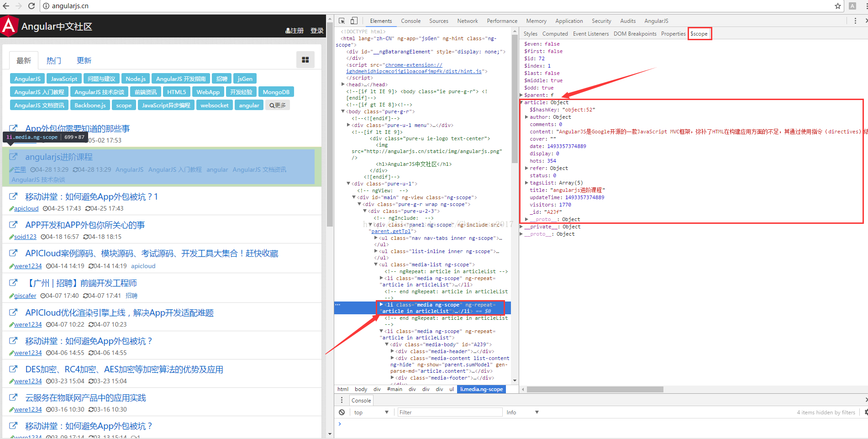Viewport: 868px width, 439px height.
Task: Open the Info log level dropdown
Action: pos(522,412)
